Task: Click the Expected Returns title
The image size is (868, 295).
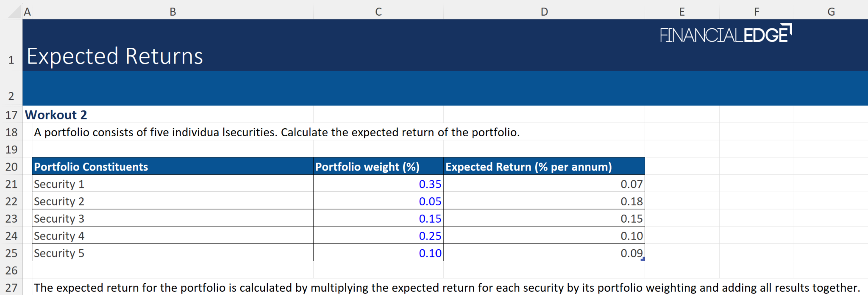Action: point(114,55)
